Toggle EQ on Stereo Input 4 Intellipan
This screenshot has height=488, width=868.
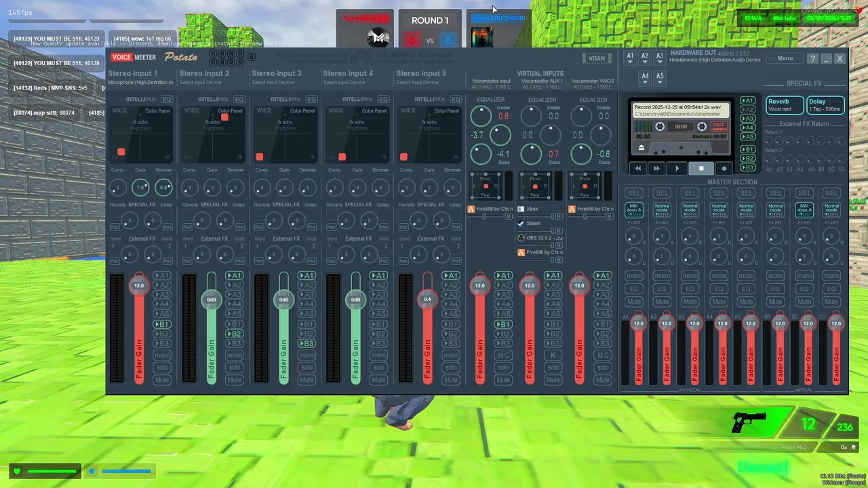click(x=383, y=99)
